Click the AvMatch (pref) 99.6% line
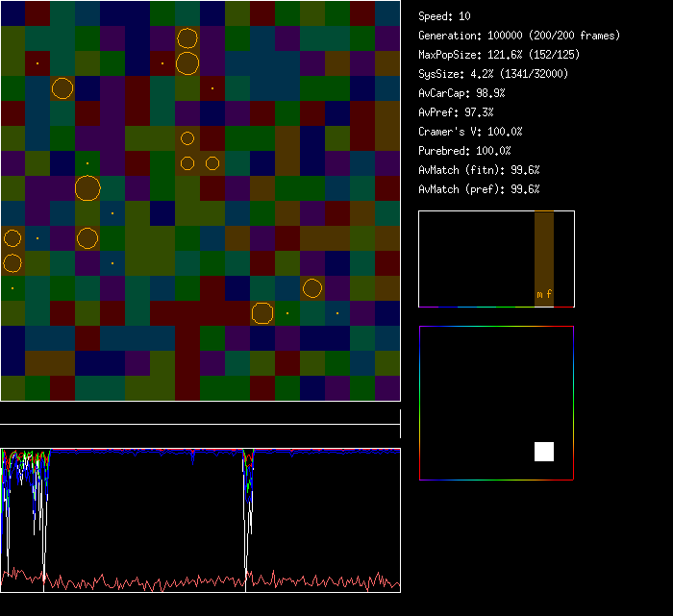The height and width of the screenshot is (616, 673). coord(479,189)
